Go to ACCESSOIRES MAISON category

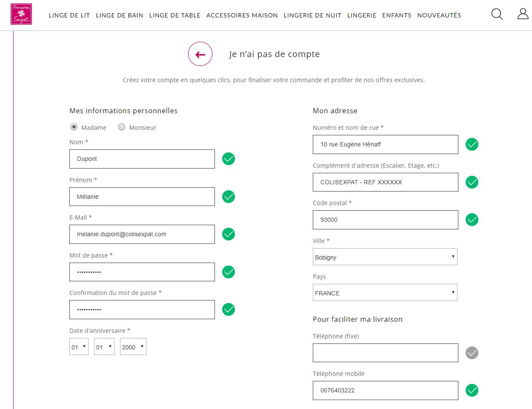pyautogui.click(x=242, y=15)
